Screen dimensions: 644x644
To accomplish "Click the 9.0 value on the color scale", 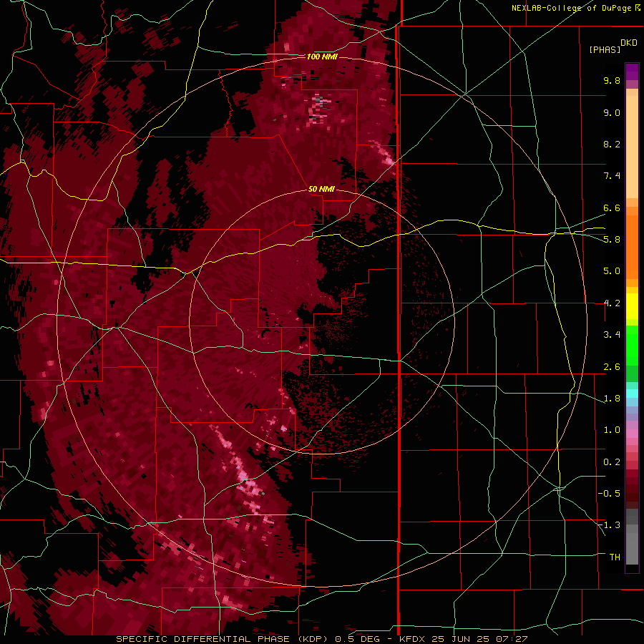I will [x=612, y=112].
